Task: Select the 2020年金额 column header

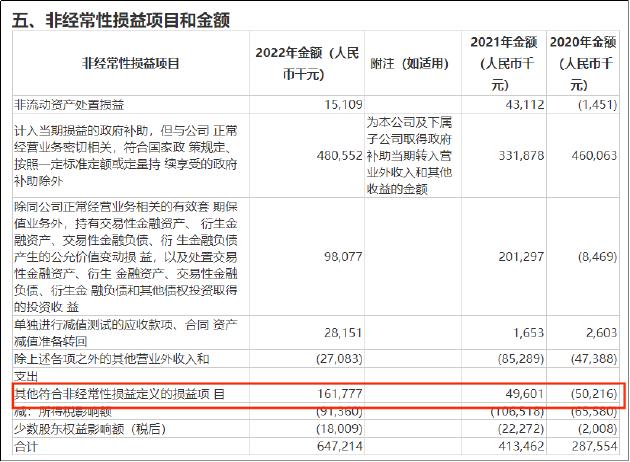Action: pyautogui.click(x=583, y=63)
